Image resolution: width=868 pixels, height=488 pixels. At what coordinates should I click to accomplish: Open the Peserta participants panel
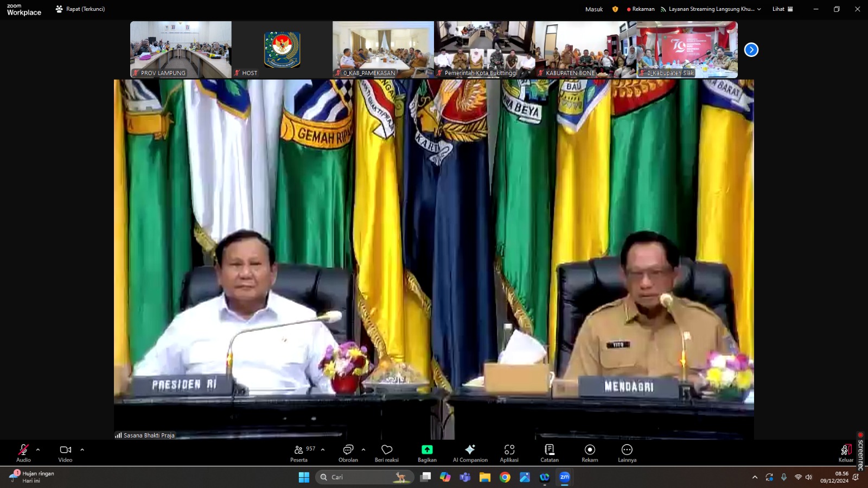point(299,453)
